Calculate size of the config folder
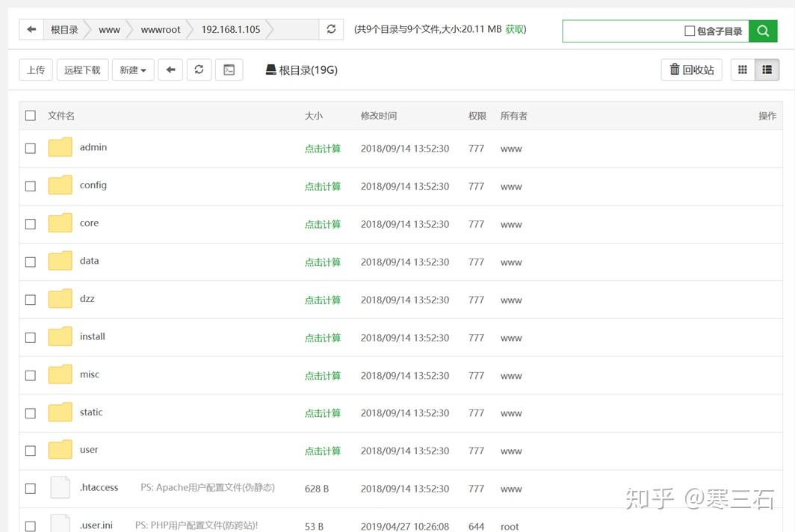This screenshot has height=532, width=795. pyautogui.click(x=323, y=187)
